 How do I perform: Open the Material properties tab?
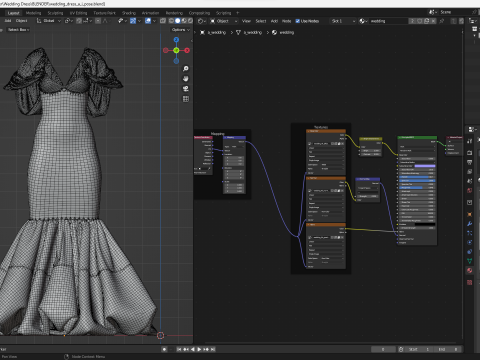pos(470,270)
